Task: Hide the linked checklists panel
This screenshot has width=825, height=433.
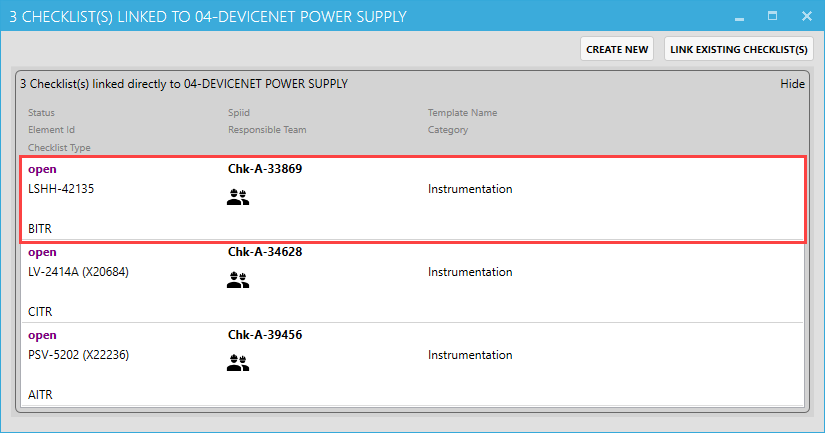Action: (x=792, y=84)
